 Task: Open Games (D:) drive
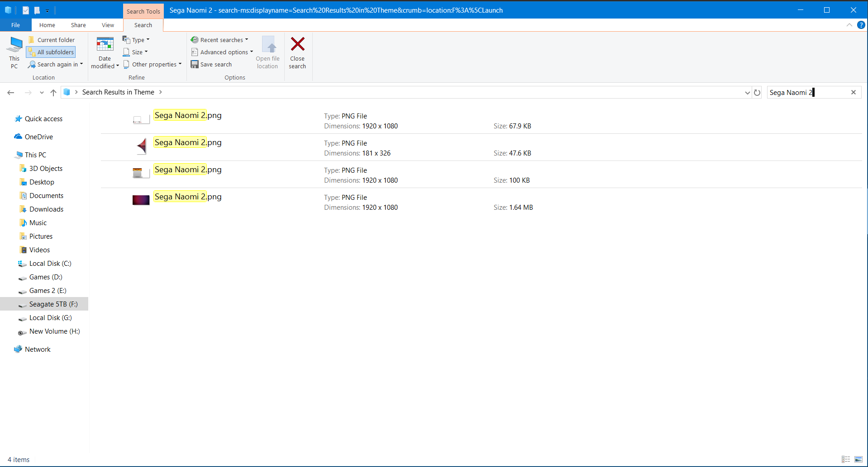tap(46, 277)
